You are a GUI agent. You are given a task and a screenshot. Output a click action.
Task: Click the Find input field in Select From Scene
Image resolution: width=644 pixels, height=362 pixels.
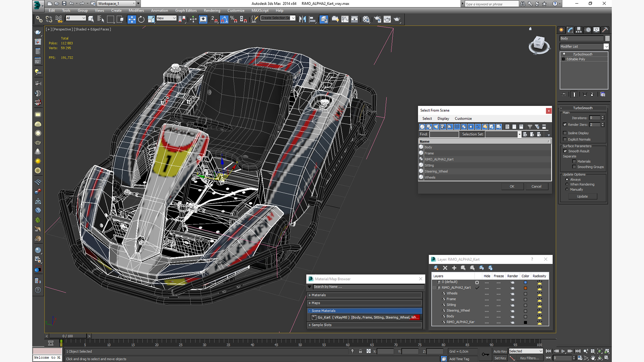tap(444, 134)
